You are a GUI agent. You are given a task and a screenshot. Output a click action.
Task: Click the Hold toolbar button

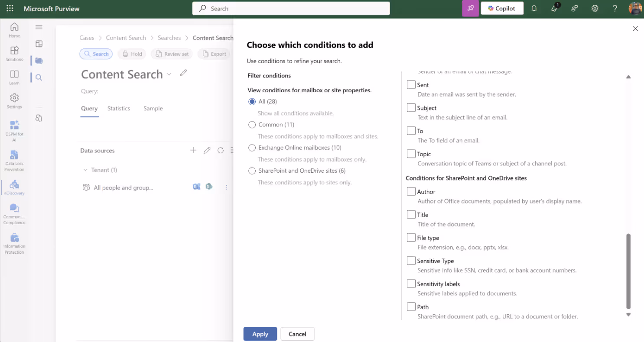tap(132, 54)
